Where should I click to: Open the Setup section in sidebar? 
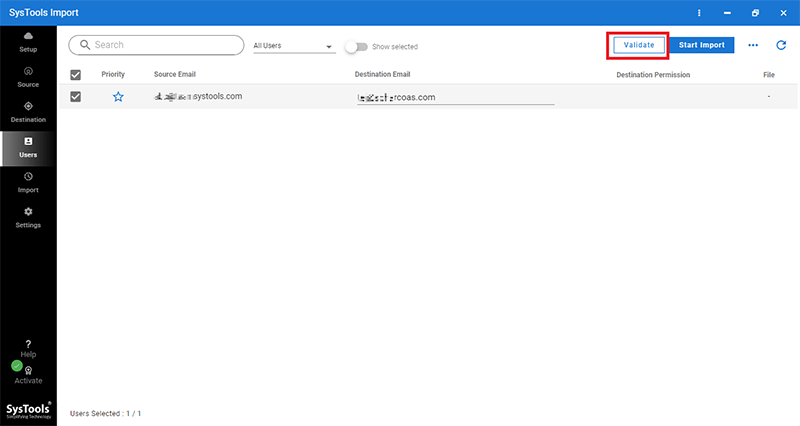tap(28, 42)
